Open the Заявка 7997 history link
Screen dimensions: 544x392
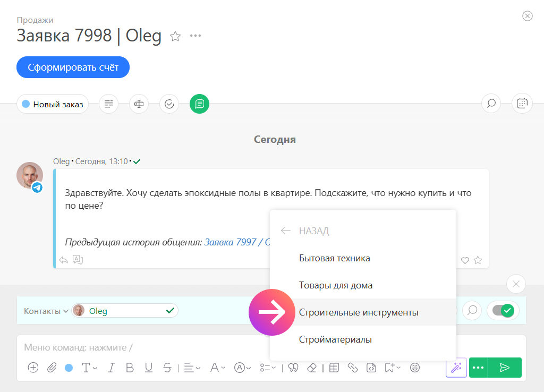(236, 242)
